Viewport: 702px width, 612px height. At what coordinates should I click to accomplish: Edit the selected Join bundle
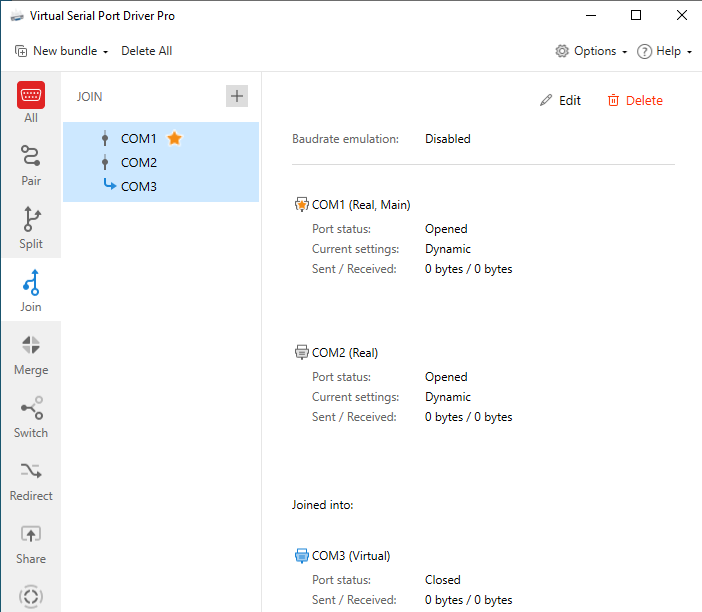(x=560, y=100)
